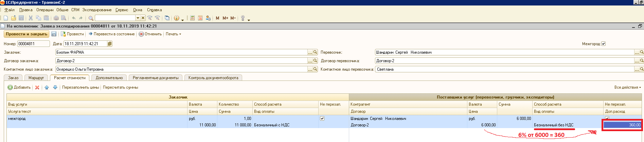Open the calendar icon in main toolbar
The width and height of the screenshot is (644, 142).
pyautogui.click(x=200, y=18)
